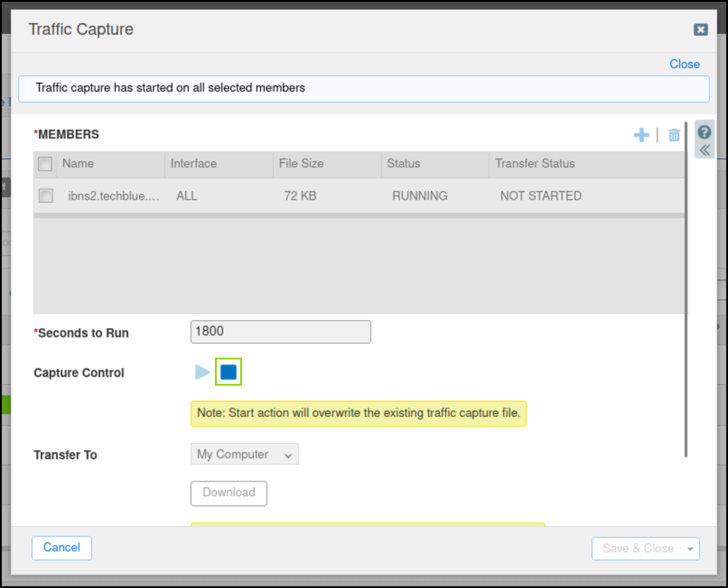Click the trash icon to delete member
This screenshot has width=728, height=588.
[674, 135]
